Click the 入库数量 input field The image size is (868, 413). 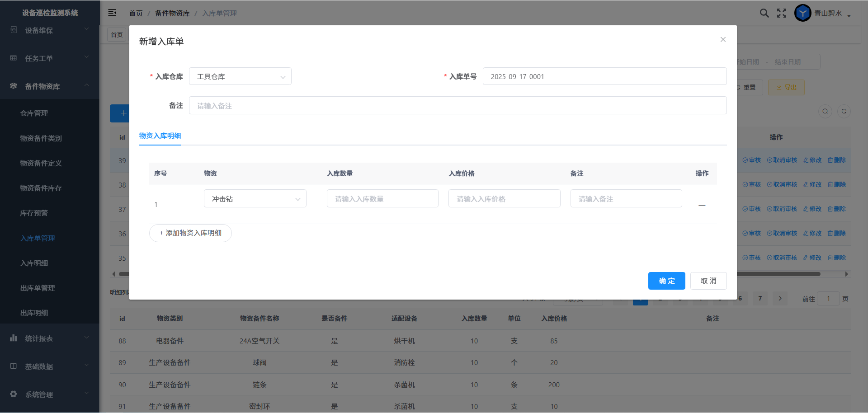(x=382, y=199)
